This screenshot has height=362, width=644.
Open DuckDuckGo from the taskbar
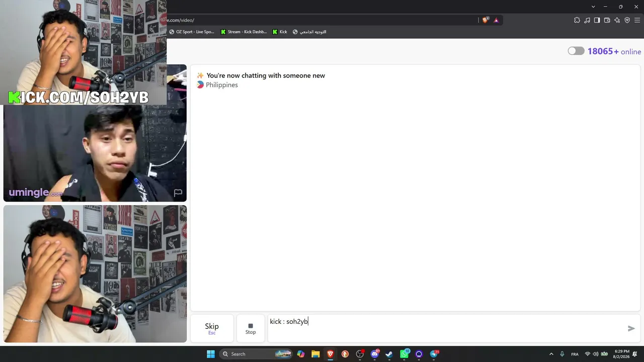click(345, 354)
